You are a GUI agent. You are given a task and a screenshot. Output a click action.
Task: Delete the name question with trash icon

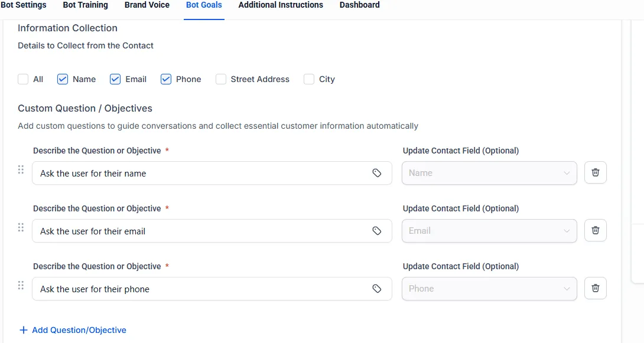pos(595,172)
